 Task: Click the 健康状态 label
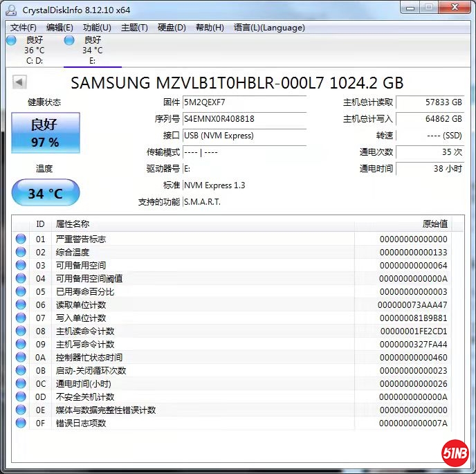click(x=44, y=102)
